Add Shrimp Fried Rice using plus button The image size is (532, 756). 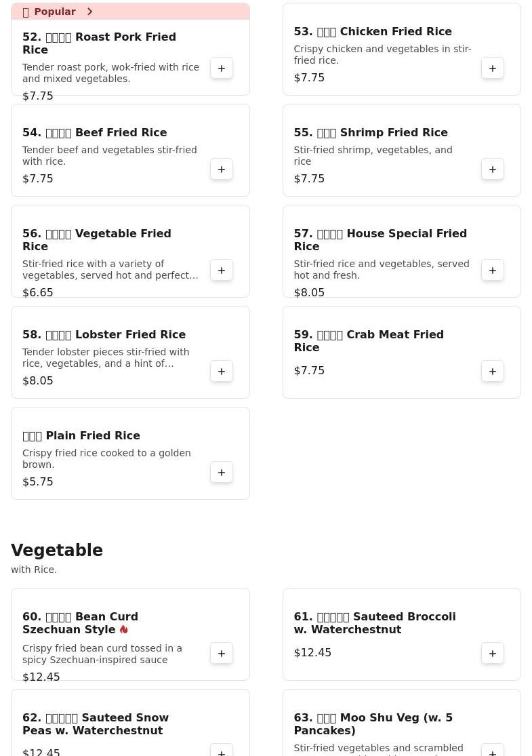point(493,170)
